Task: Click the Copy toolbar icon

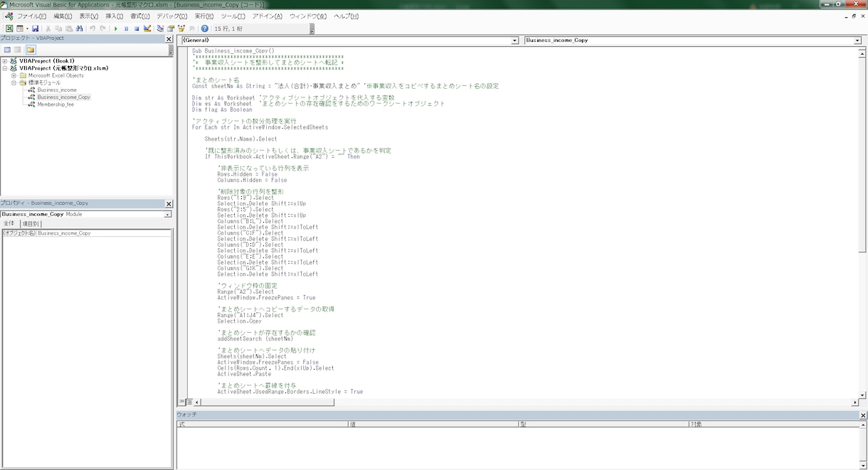Action: point(58,28)
